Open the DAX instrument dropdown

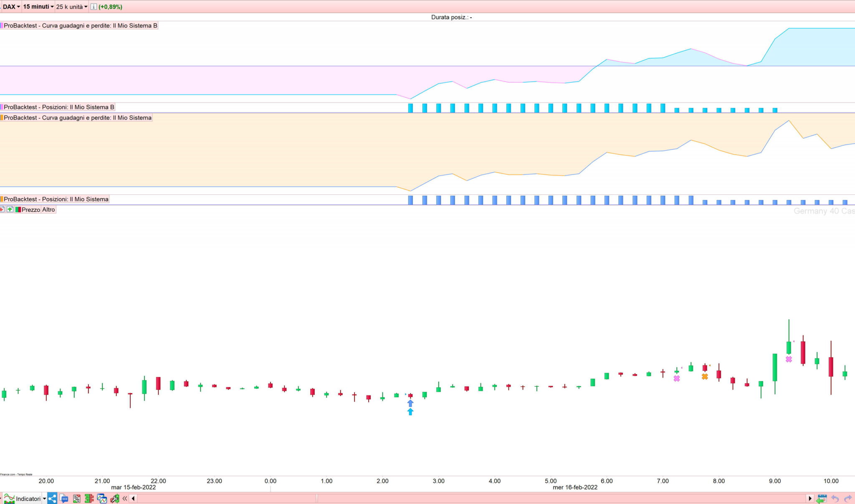click(x=11, y=7)
